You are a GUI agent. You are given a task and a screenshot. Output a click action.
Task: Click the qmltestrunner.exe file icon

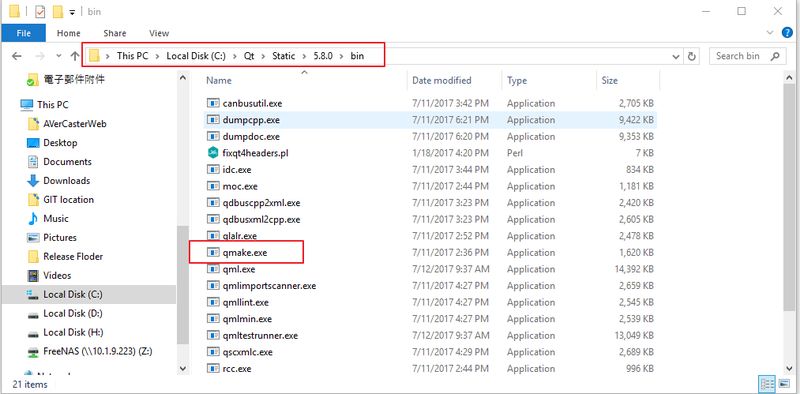point(213,335)
